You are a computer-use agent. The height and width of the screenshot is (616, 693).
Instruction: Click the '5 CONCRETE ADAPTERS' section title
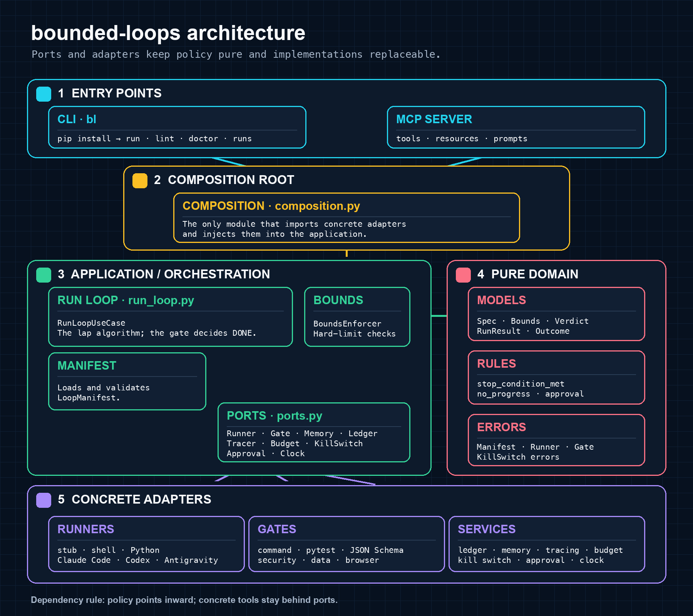134,499
